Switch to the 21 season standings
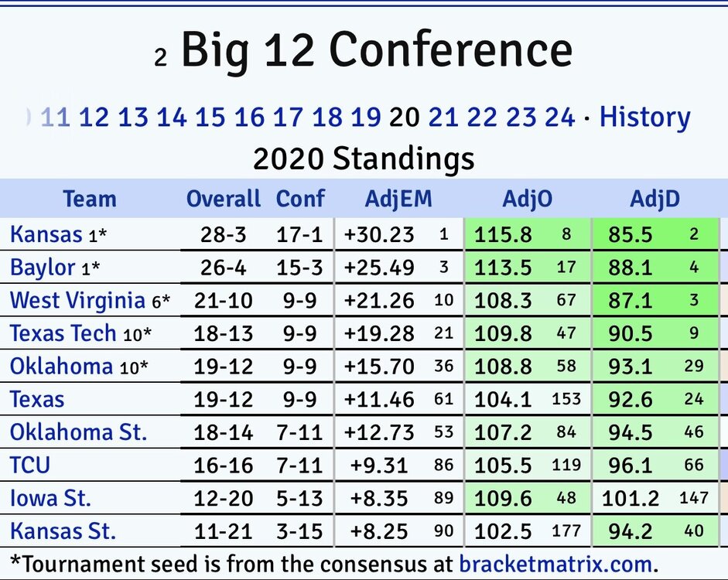 point(443,118)
